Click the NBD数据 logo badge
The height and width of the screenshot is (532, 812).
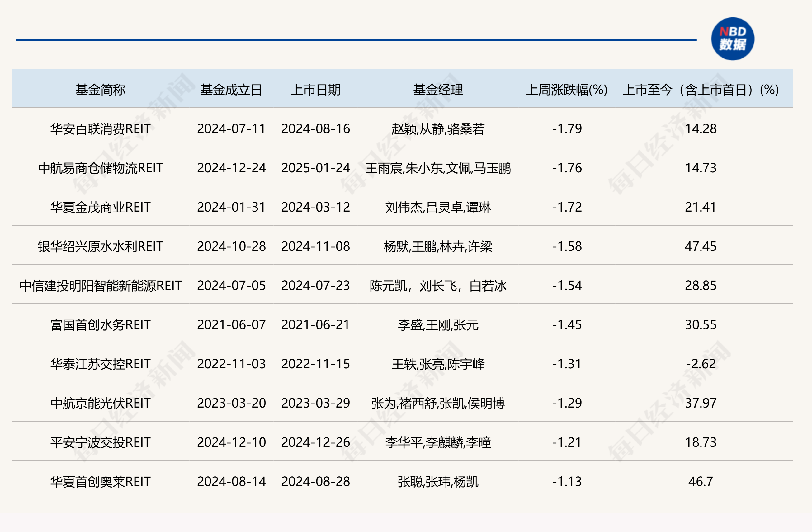[x=733, y=39]
